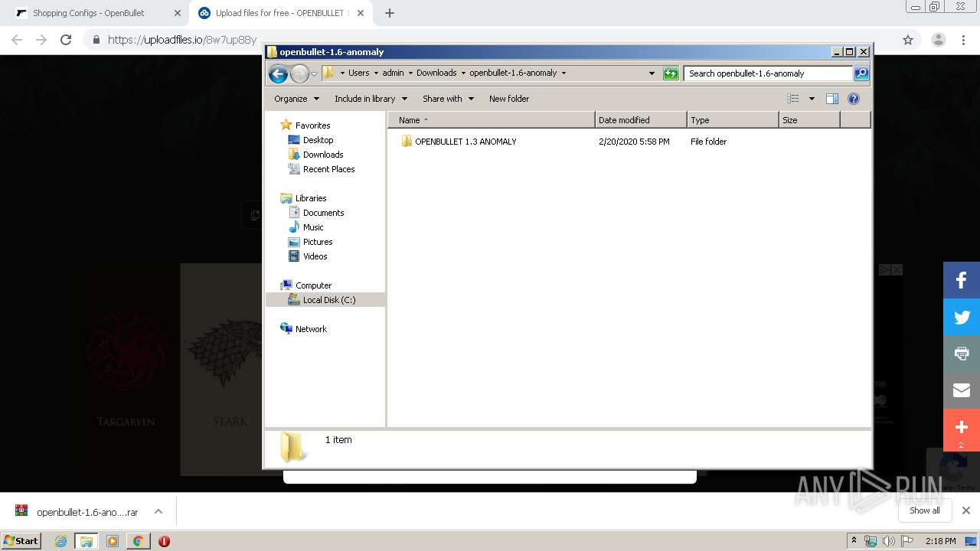Click the uploadfiles.io address bar

182,40
